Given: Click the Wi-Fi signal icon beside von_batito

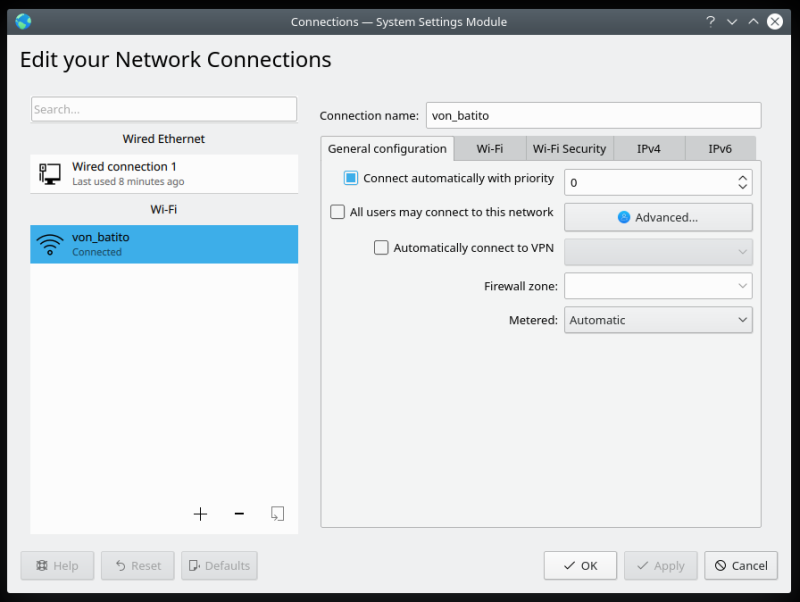Looking at the screenshot, I should [x=49, y=243].
